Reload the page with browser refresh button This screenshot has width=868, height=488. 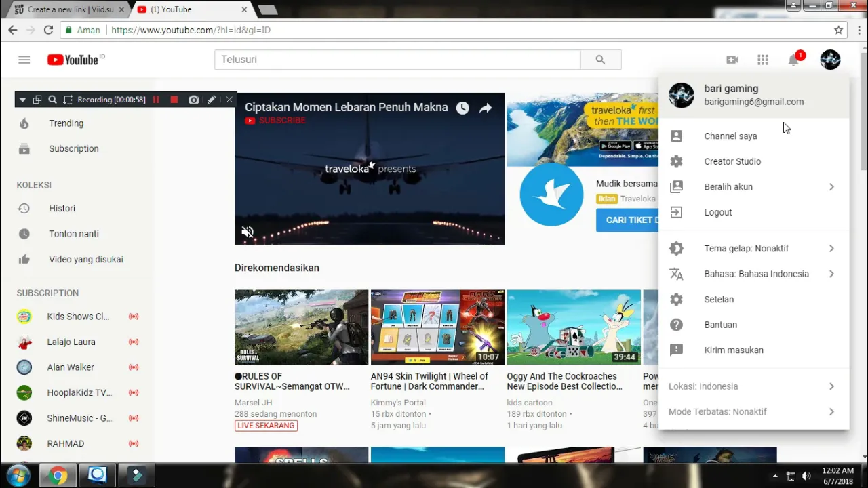click(48, 30)
